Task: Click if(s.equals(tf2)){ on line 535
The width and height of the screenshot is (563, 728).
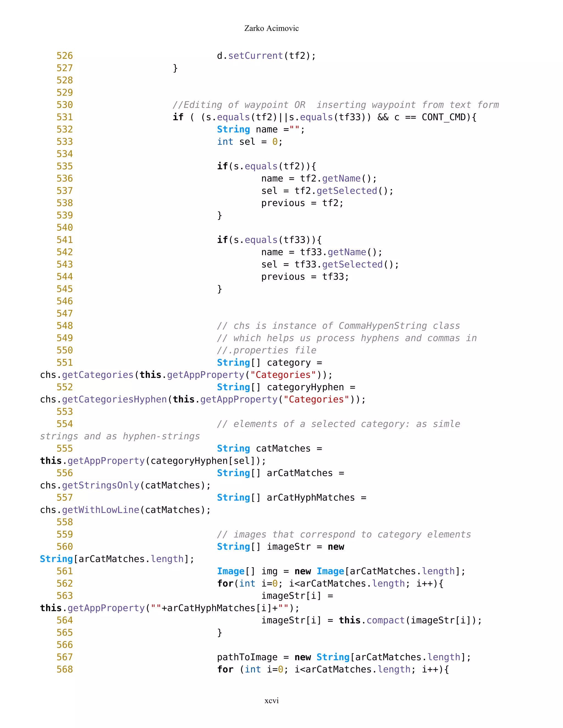Action: (266, 166)
